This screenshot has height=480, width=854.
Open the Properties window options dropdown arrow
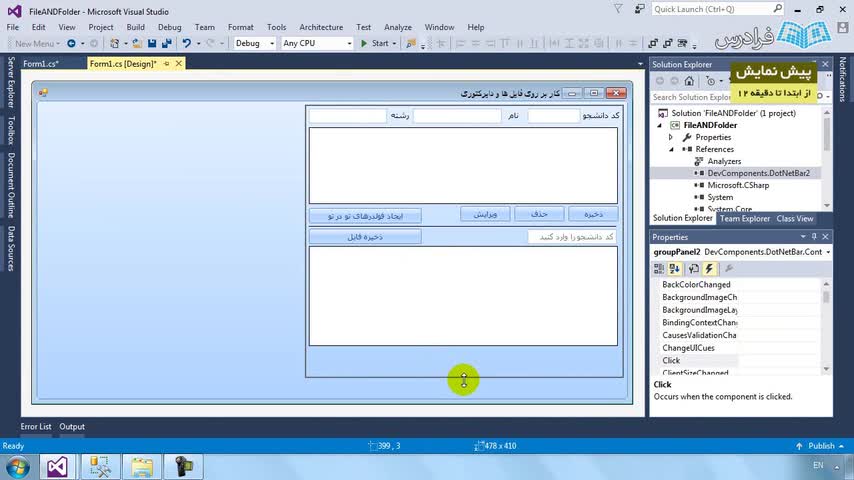(x=803, y=237)
